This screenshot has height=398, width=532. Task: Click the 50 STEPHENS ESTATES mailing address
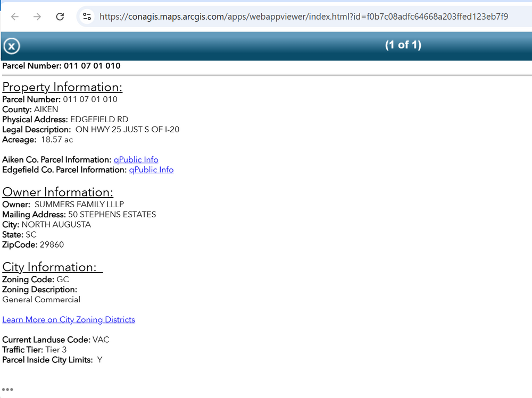[112, 215]
